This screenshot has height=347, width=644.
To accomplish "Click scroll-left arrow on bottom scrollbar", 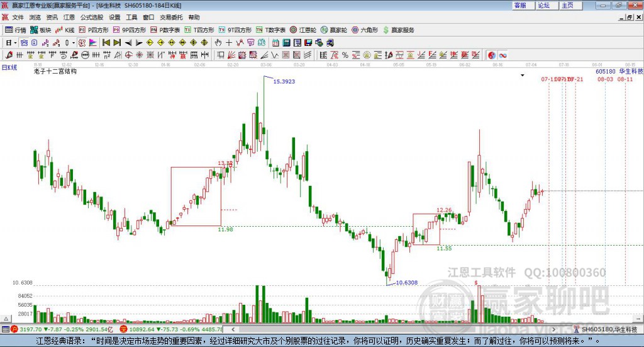I will pos(233,329).
